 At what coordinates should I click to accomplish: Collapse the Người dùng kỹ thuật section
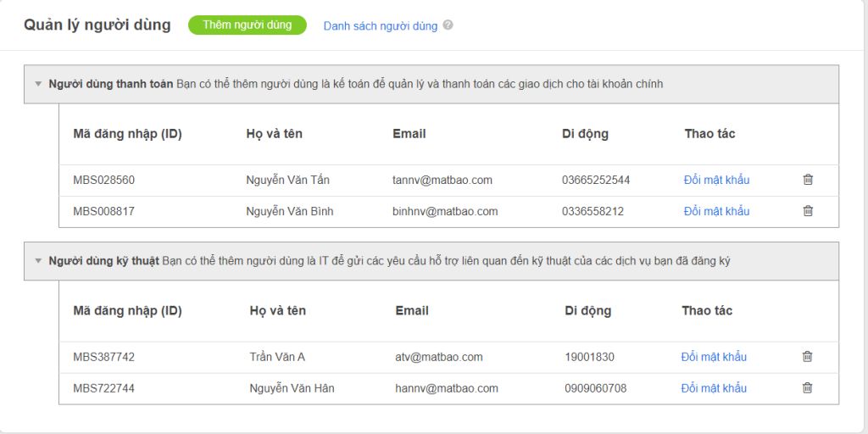(x=38, y=261)
